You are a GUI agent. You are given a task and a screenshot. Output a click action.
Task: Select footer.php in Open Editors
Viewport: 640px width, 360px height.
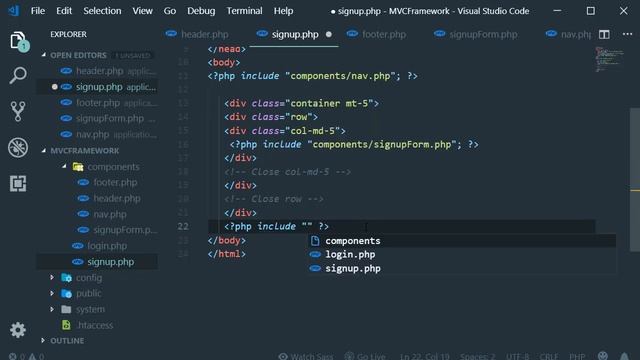tap(98, 103)
